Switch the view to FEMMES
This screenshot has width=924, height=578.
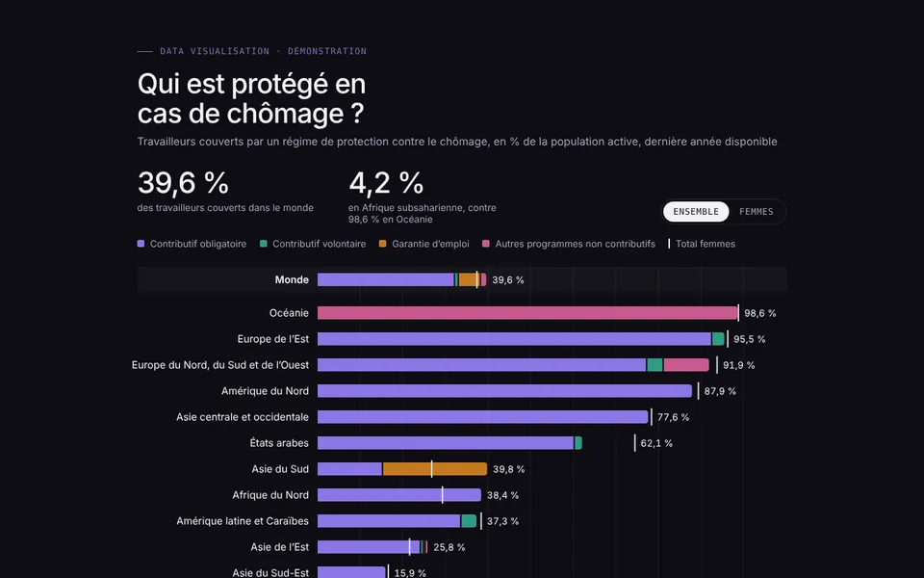(x=757, y=212)
